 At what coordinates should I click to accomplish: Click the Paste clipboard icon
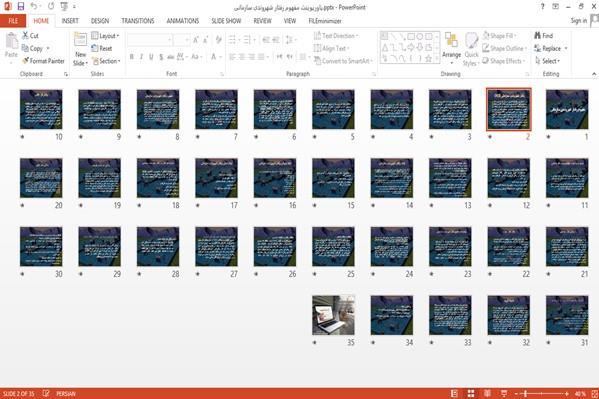click(x=11, y=41)
